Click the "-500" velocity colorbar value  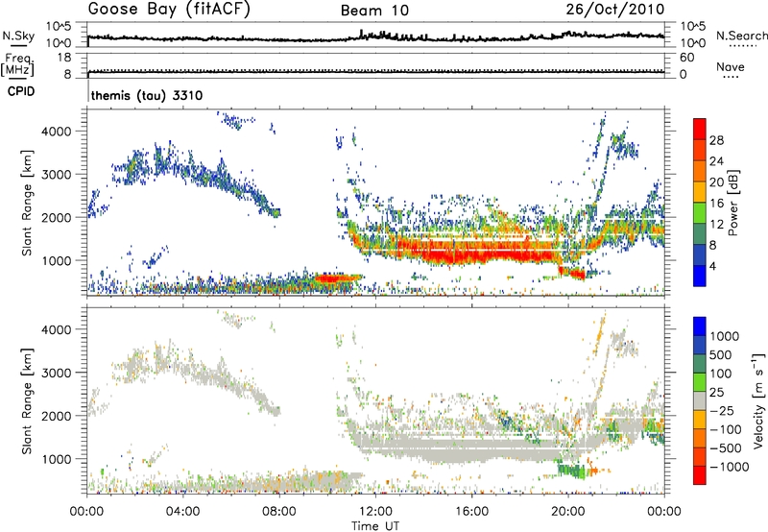point(726,448)
